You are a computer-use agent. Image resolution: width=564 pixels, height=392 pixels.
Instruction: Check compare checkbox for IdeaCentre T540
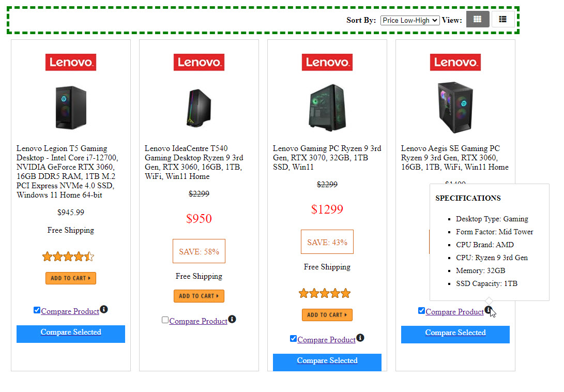pyautogui.click(x=165, y=320)
